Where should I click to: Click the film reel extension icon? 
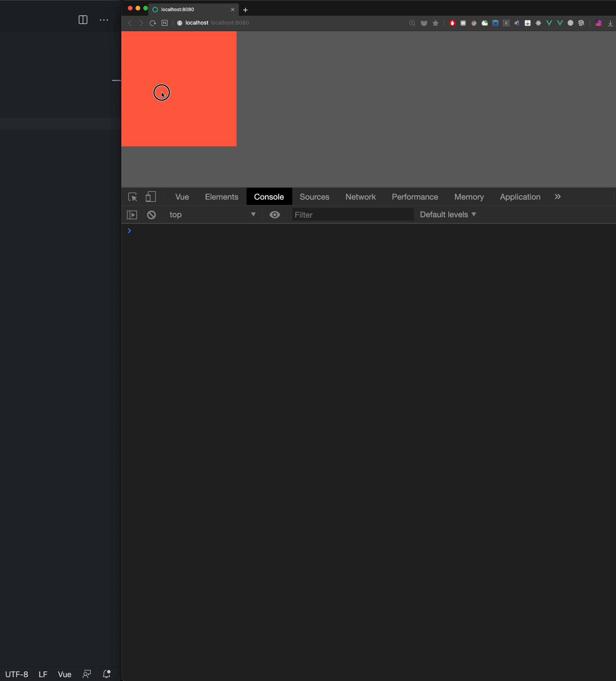coord(581,23)
